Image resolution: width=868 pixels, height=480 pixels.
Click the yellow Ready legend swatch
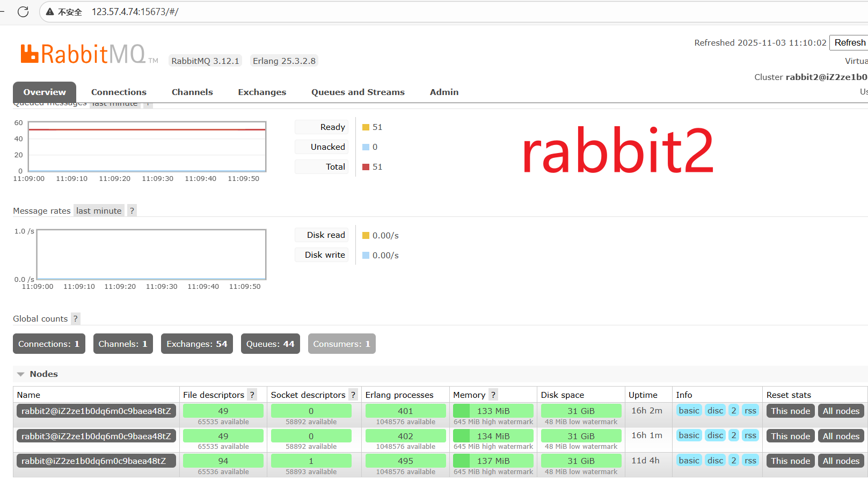(x=366, y=127)
